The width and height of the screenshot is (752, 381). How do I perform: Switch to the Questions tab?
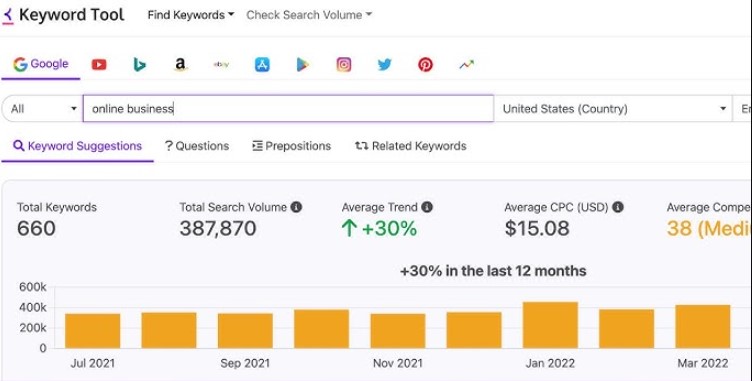pyautogui.click(x=197, y=146)
